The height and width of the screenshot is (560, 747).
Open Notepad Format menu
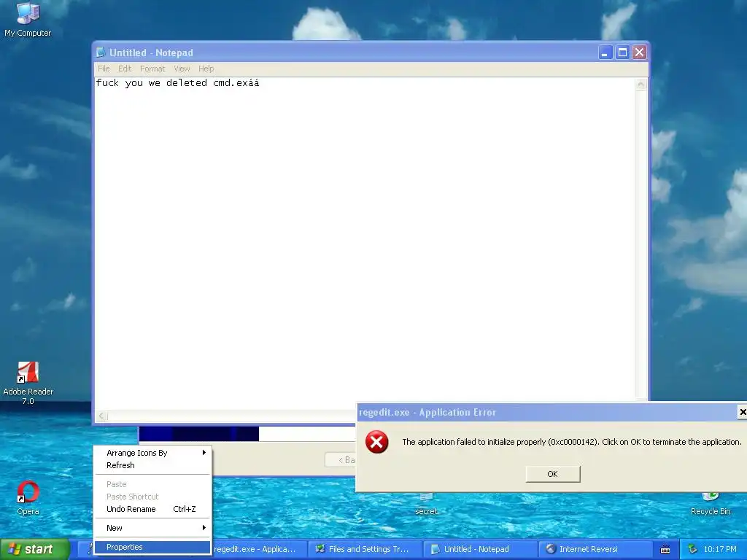tap(152, 69)
